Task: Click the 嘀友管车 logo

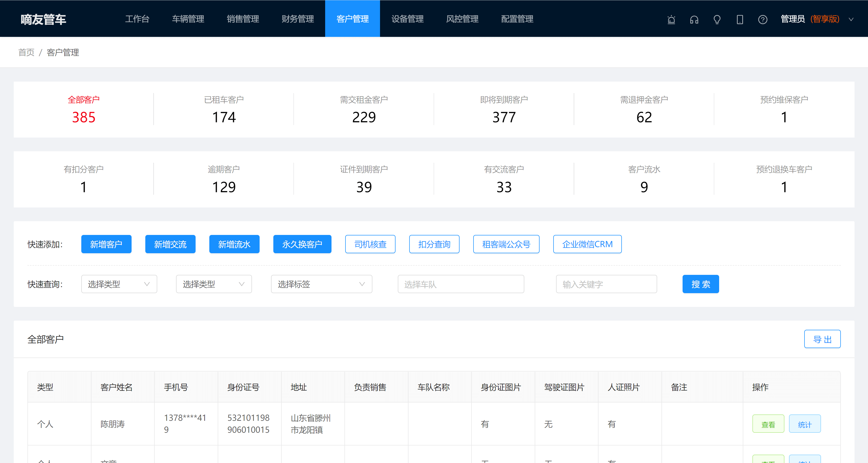Action: pyautogui.click(x=43, y=19)
